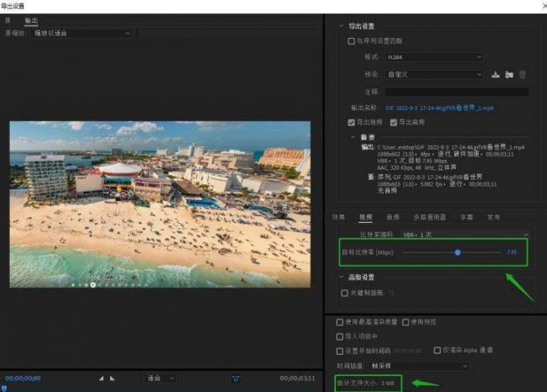Open the 预设 自定义 dropdown

[434, 74]
